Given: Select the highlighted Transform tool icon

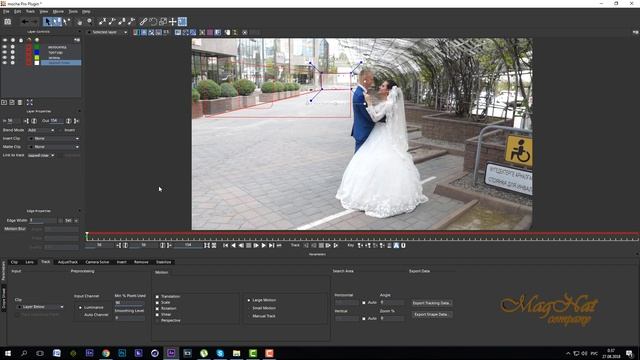Looking at the screenshot, I should point(182,22).
